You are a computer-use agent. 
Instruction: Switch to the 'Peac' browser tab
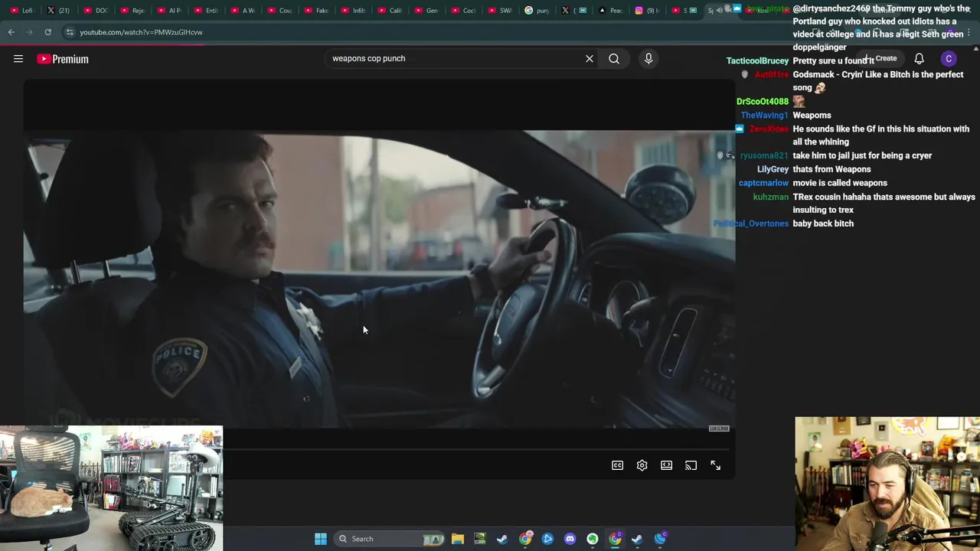pos(610,10)
